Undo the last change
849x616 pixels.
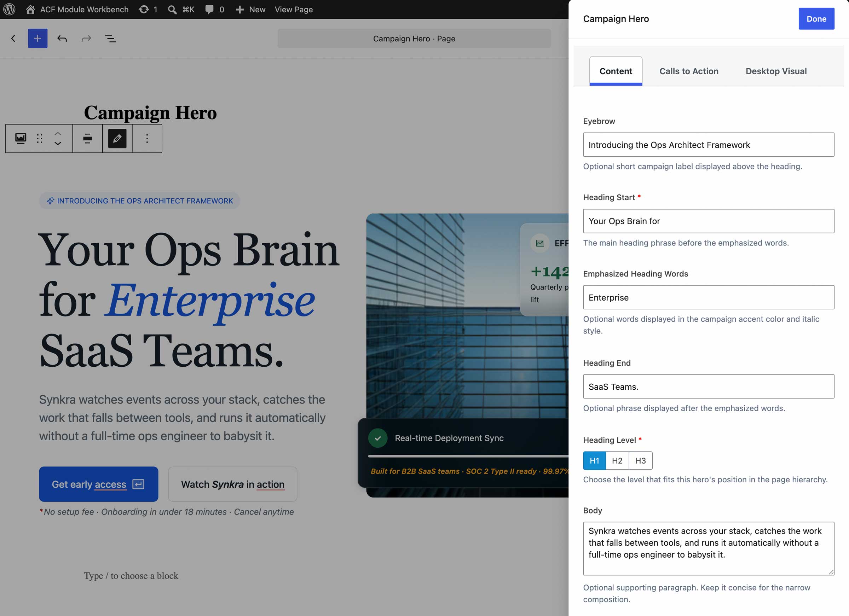tap(62, 38)
